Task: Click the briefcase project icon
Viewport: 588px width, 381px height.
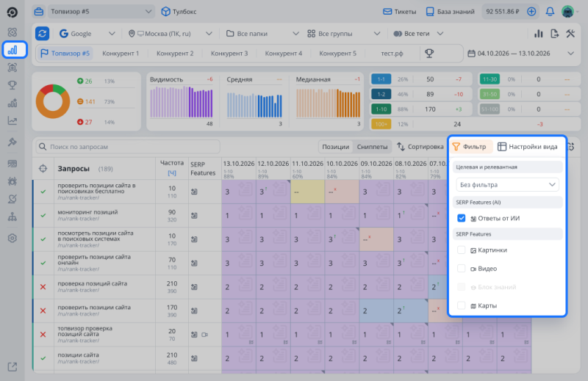Action: pyautogui.click(x=39, y=12)
